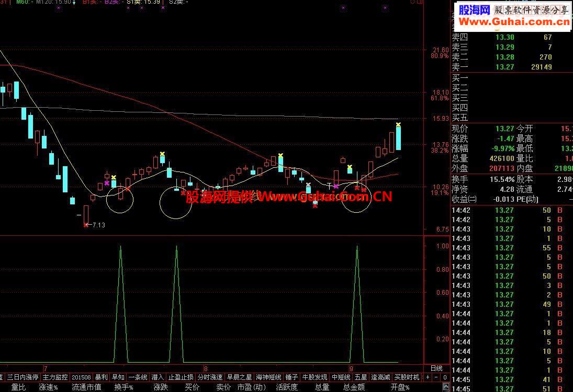Viewport: 573px width, 392px height.
Task: Click the plus zoom-in button beside indicator tabs
Action: click(x=428, y=377)
